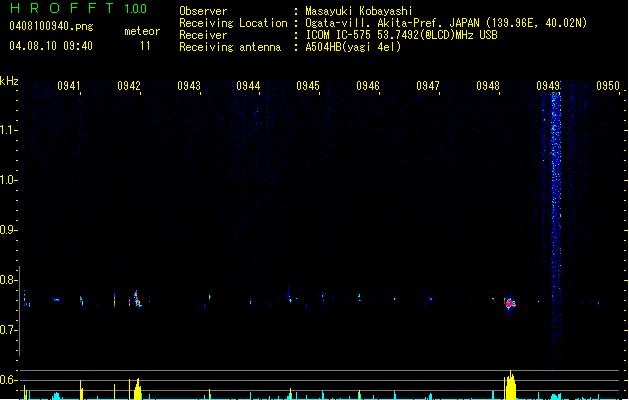629x400 pixels.
Task: Click the 0944 time marker
Action: point(248,85)
